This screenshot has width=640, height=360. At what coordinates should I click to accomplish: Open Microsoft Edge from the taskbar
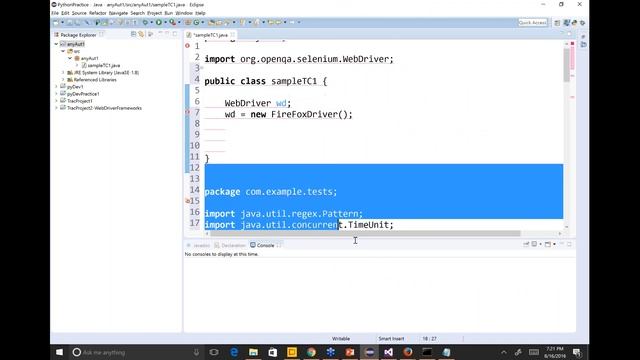coord(234,352)
